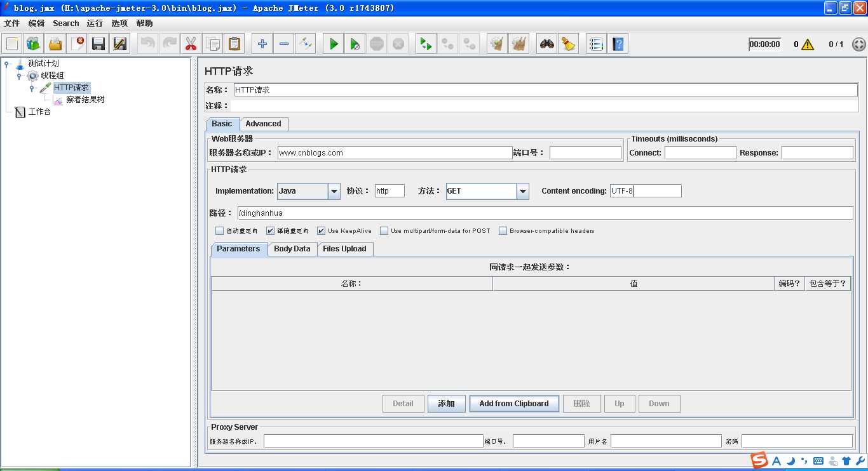Click the greyed 删除 button
Screen dimensions: 868x471
pos(582,404)
